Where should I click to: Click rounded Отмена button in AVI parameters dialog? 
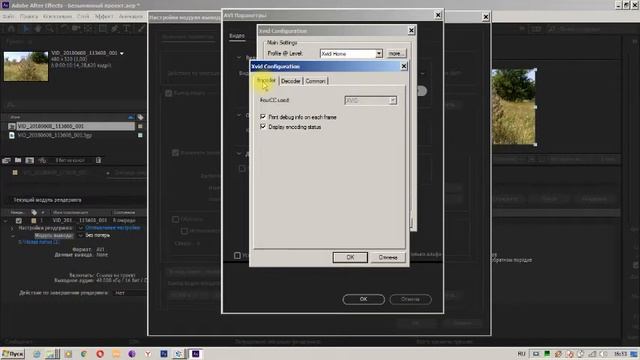coord(410,299)
